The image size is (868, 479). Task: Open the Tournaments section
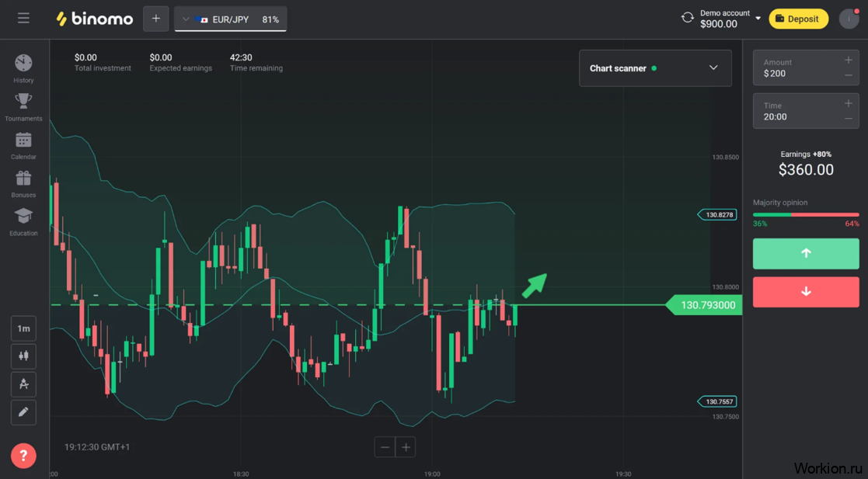pos(23,106)
